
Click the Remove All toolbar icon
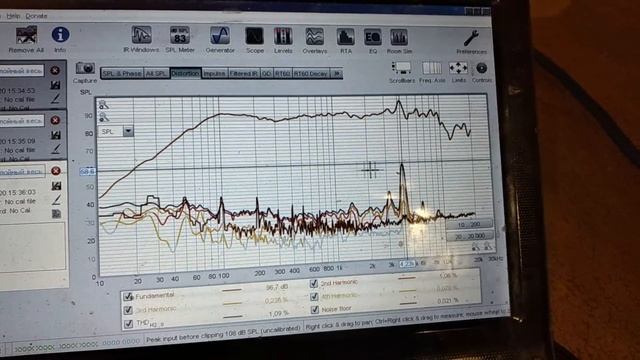[x=27, y=35]
